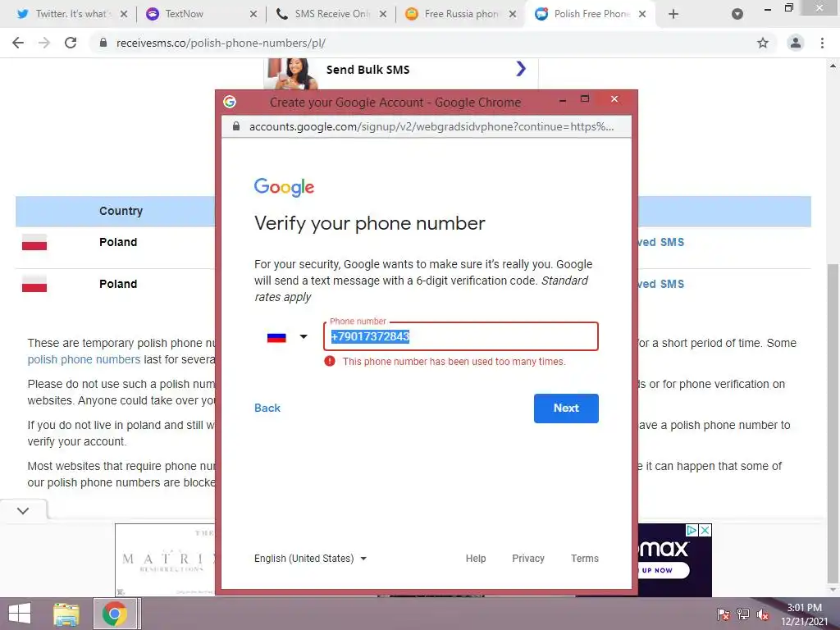Screen dimensions: 840x630
Task: Click the Phone number input field
Action: 461,336
